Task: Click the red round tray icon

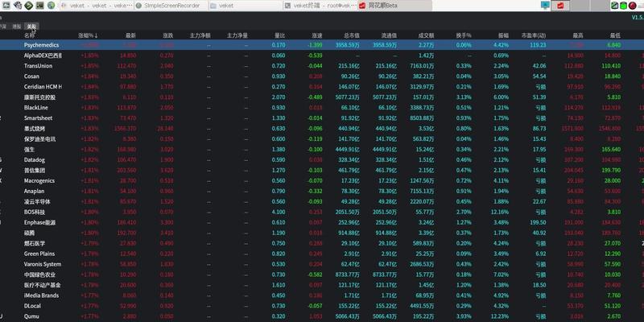Action: 633,6
